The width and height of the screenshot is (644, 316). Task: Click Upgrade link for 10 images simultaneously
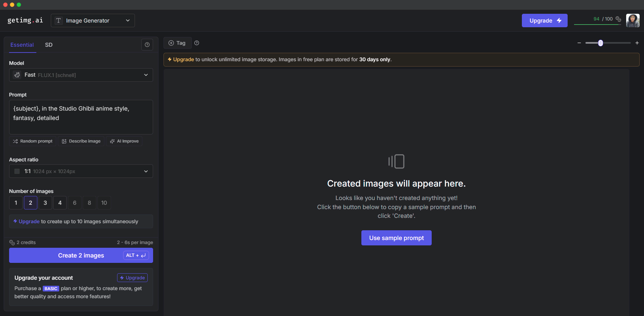pyautogui.click(x=29, y=222)
